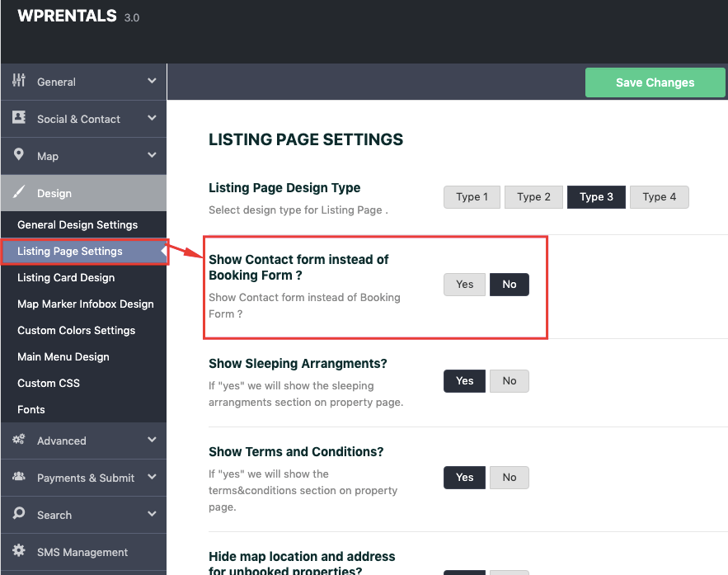
Task: Click the SMS Management gear icon
Action: (19, 551)
